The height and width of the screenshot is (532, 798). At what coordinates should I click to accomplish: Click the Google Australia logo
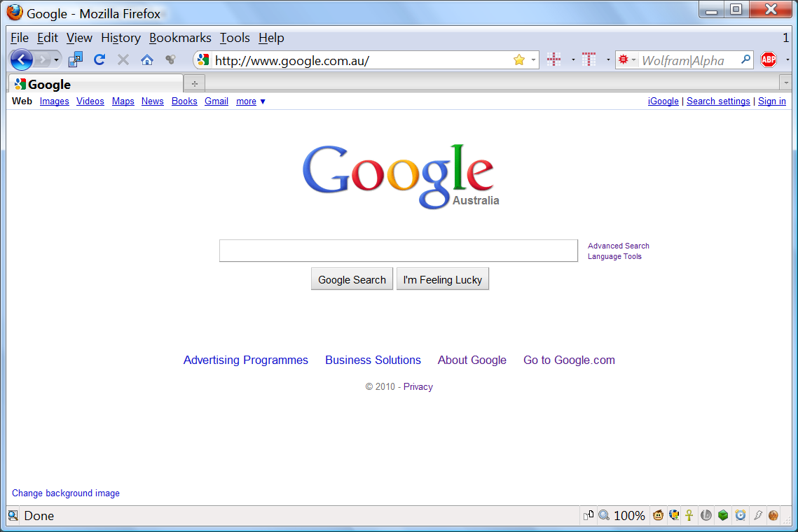click(401, 176)
